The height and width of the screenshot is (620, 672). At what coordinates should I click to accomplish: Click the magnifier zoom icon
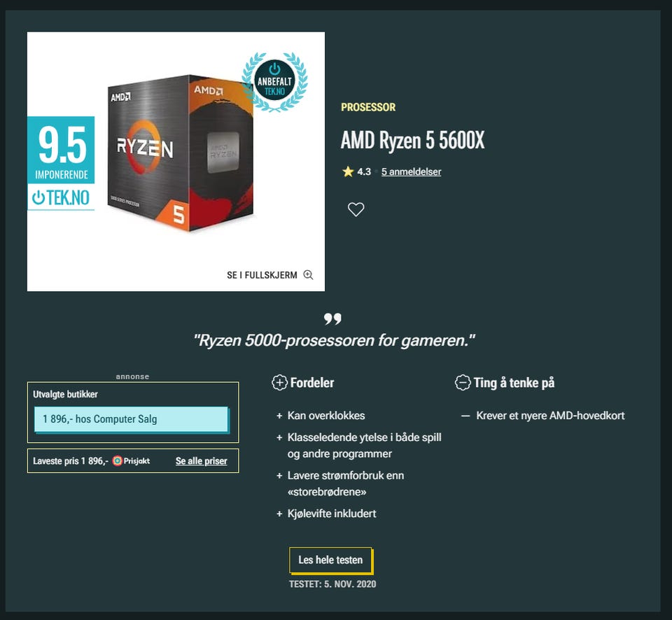pos(308,275)
